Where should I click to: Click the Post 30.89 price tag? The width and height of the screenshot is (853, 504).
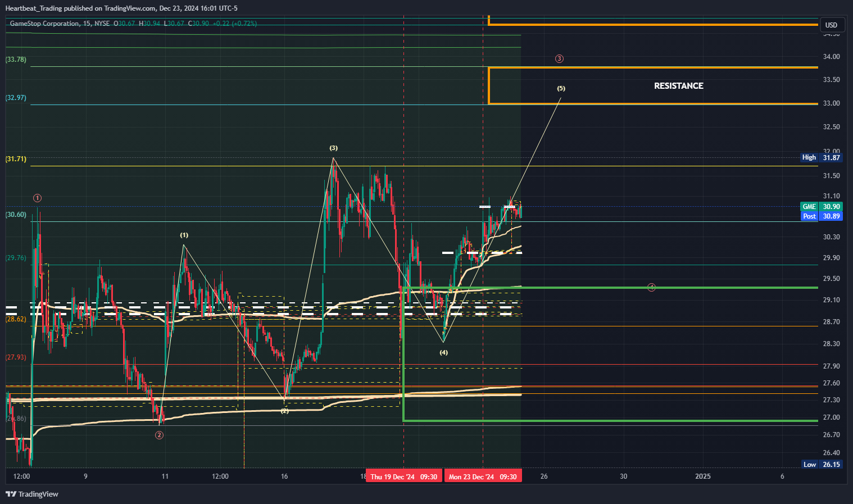click(x=821, y=216)
